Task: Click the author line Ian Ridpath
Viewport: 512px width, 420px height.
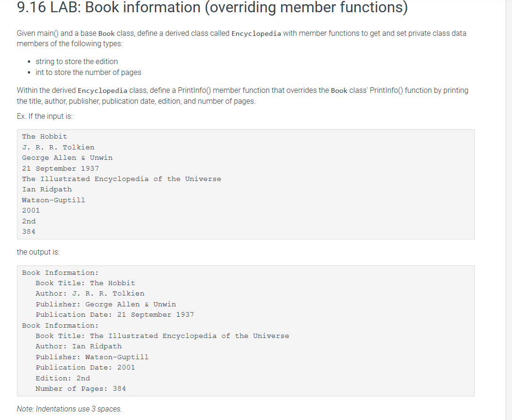Action: coord(47,189)
